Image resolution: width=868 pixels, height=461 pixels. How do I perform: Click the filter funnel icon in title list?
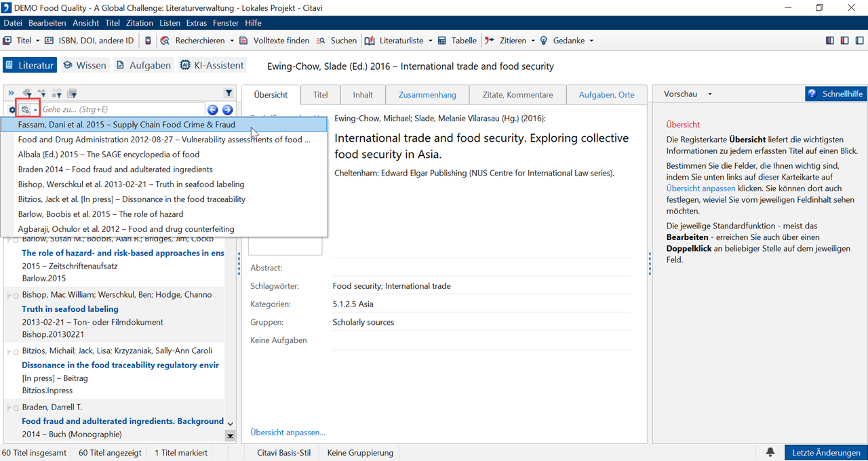[x=229, y=94]
